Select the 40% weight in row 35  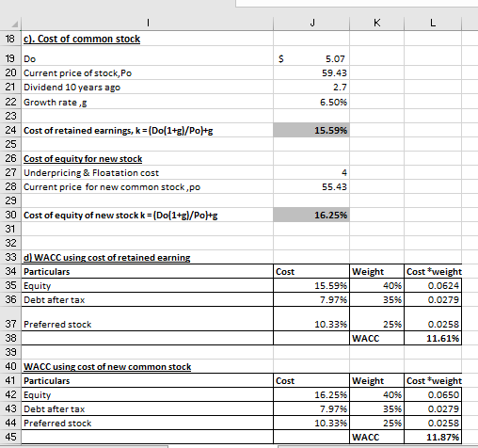pyautogui.click(x=376, y=285)
